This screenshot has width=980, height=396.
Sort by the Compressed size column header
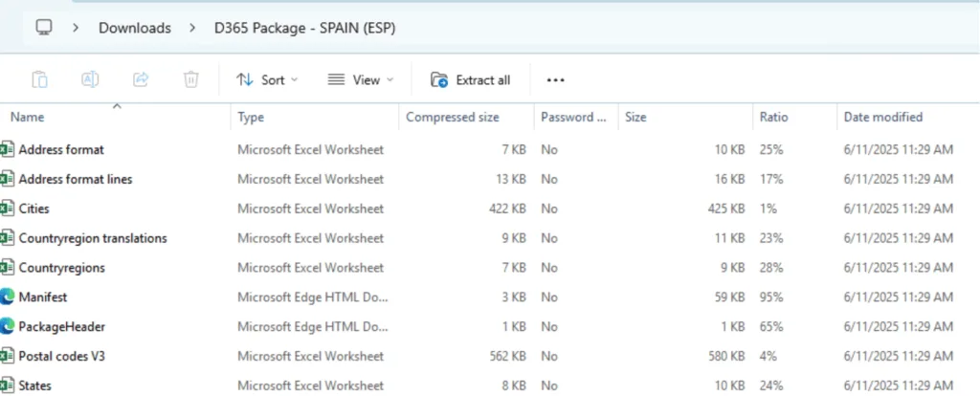coord(452,118)
